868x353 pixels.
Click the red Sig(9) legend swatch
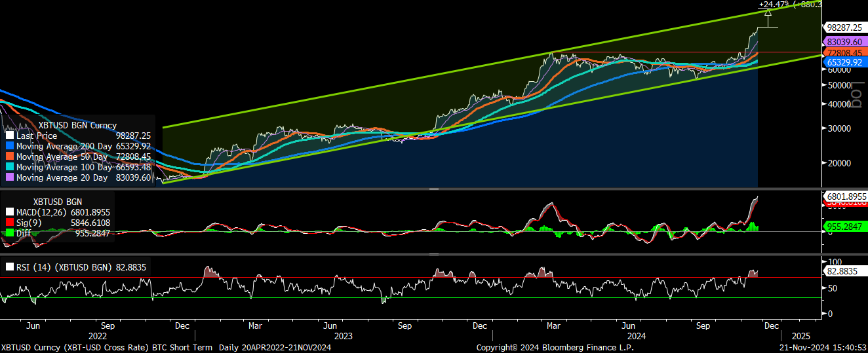coord(9,223)
